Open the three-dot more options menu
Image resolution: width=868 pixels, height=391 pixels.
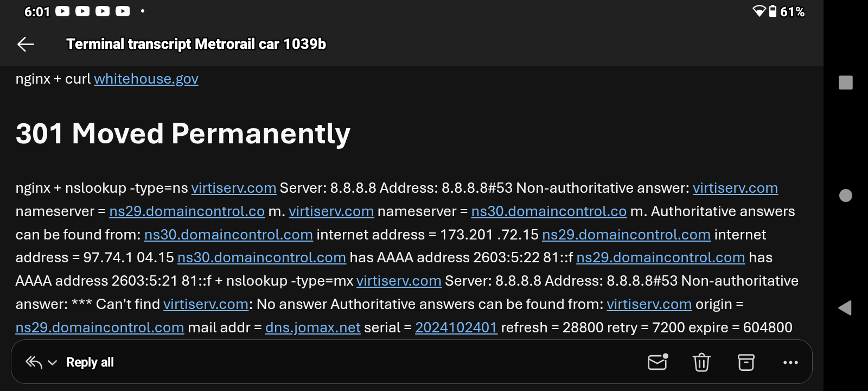[790, 362]
